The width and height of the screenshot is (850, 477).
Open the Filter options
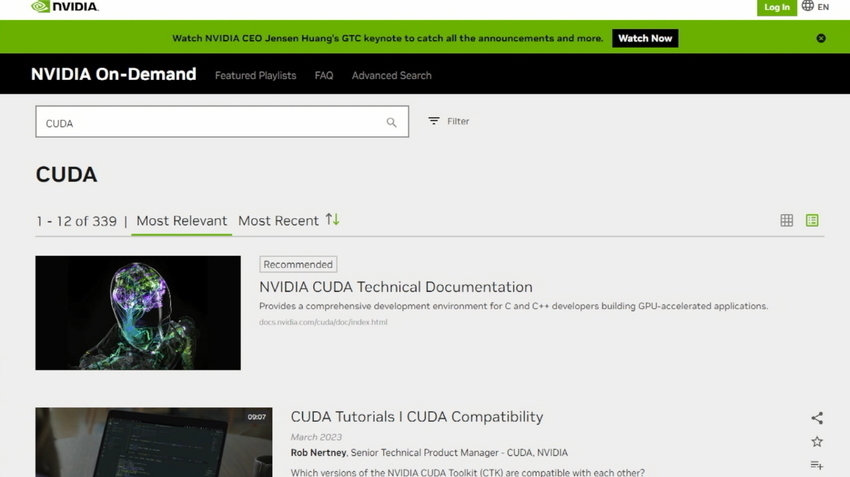pyautogui.click(x=449, y=121)
